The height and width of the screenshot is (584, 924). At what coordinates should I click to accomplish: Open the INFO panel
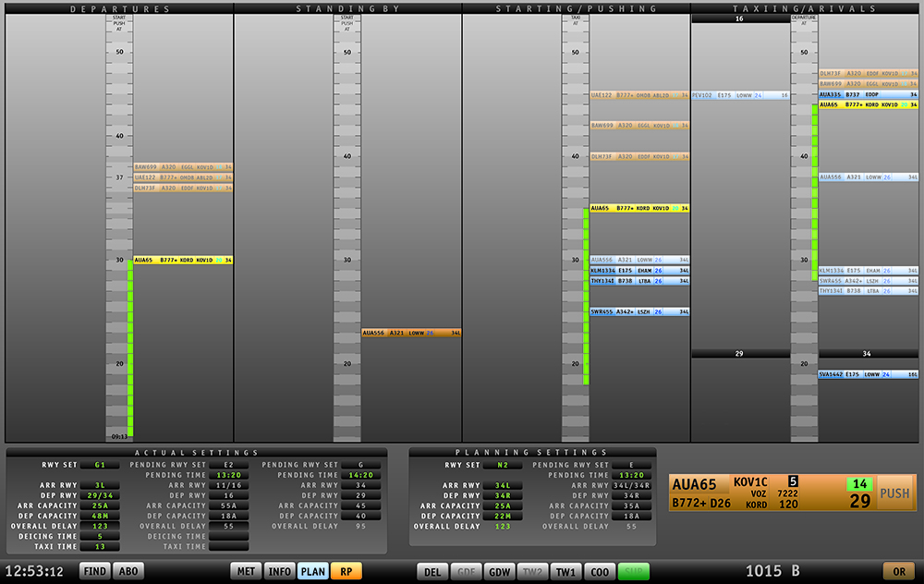[279, 571]
